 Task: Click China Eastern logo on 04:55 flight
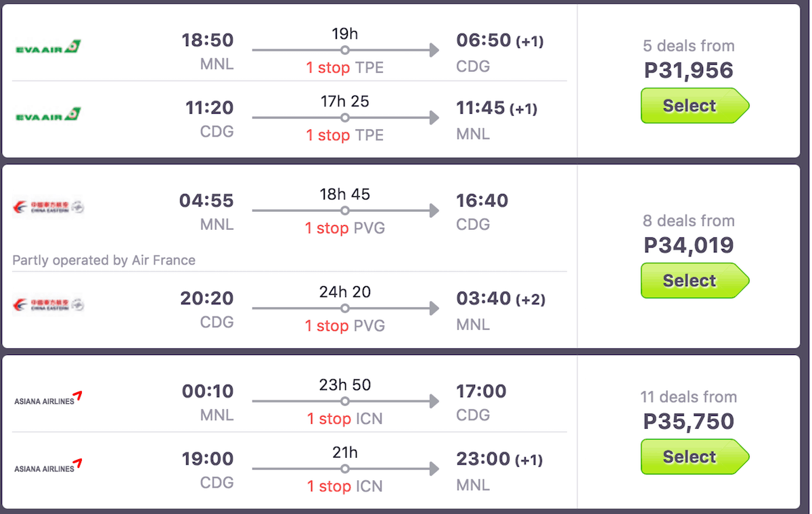[48, 208]
